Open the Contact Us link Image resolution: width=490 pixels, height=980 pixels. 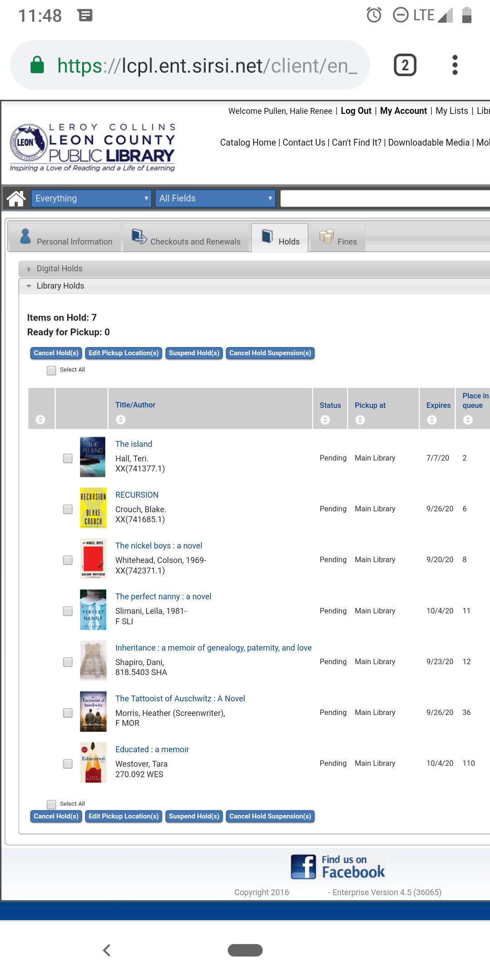tap(304, 142)
